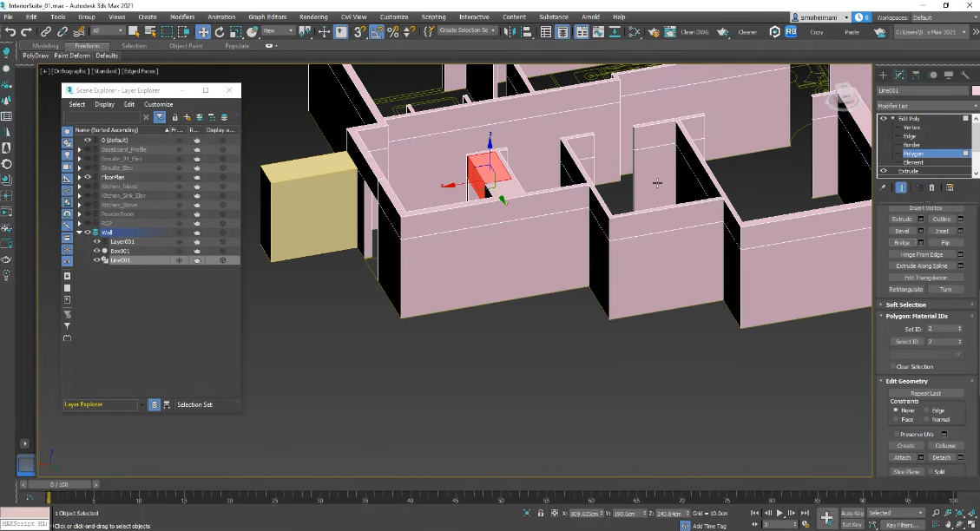
Task: Open the Hierarchy tab in command panel
Action: 916,75
